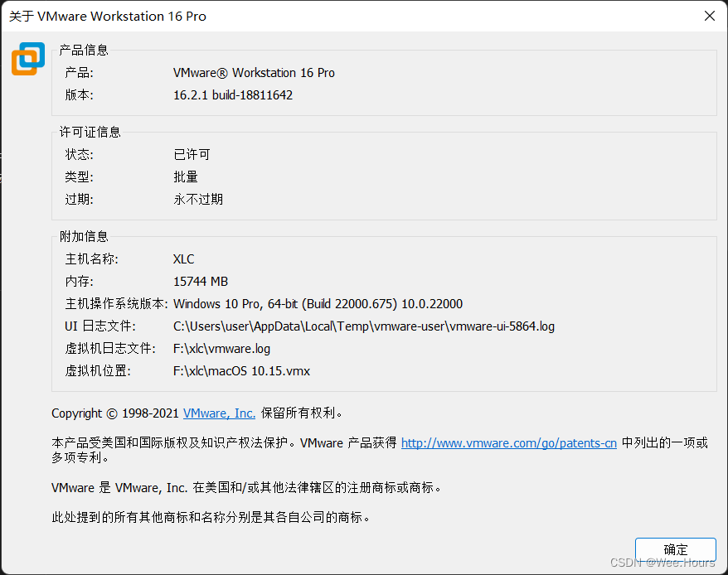Click the VM log path F:\xlc\vmware.log
The width and height of the screenshot is (728, 575).
[222, 349]
